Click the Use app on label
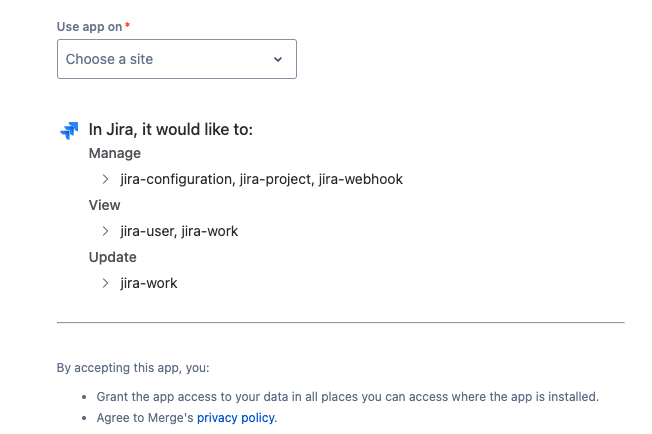The height and width of the screenshot is (434, 652). click(x=89, y=27)
